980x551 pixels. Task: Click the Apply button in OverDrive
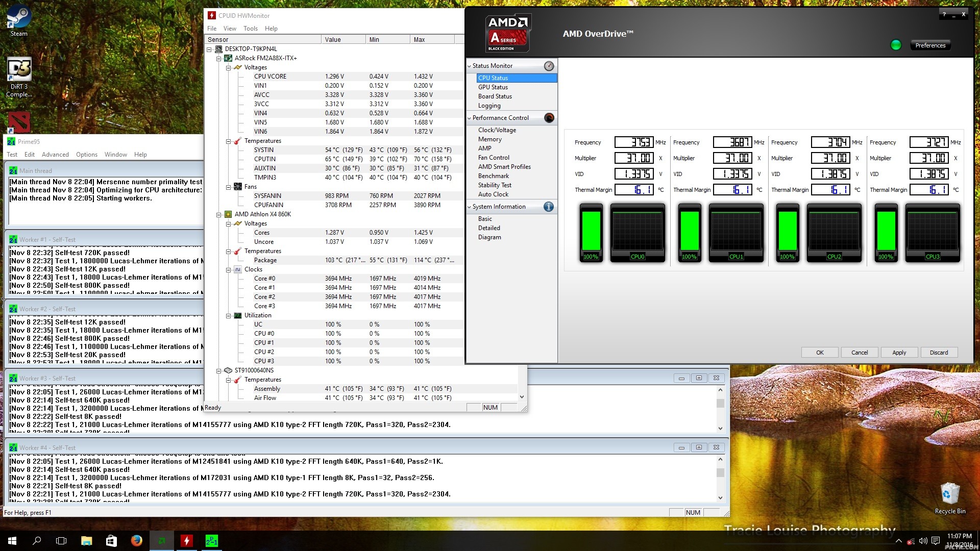point(899,353)
